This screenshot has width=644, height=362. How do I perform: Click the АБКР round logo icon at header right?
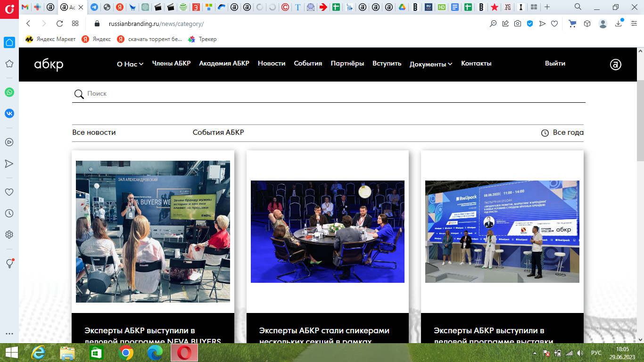616,65
